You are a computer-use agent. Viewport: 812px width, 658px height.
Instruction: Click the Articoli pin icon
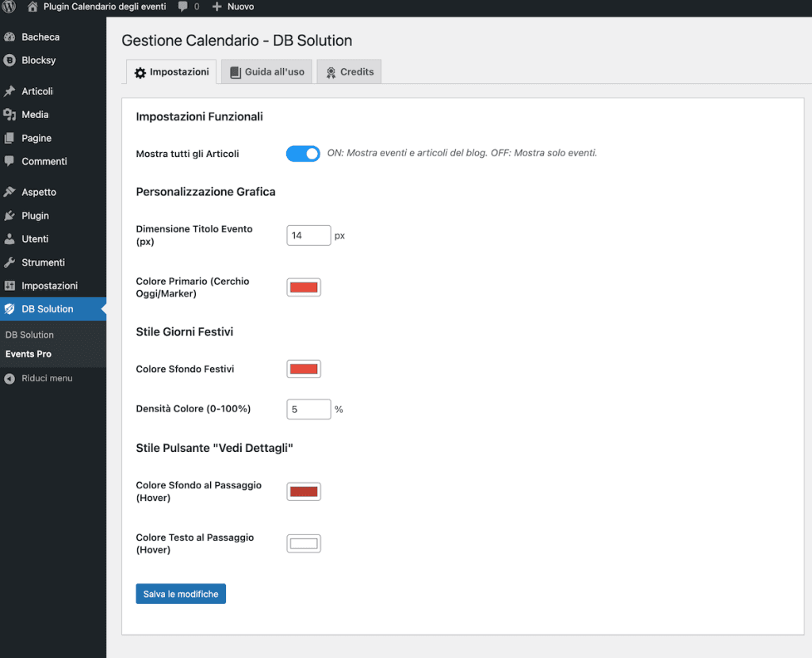coord(10,91)
